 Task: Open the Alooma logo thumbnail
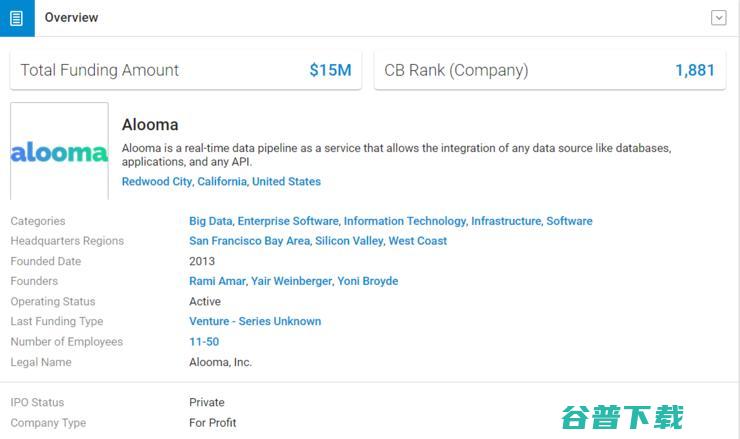tap(59, 152)
